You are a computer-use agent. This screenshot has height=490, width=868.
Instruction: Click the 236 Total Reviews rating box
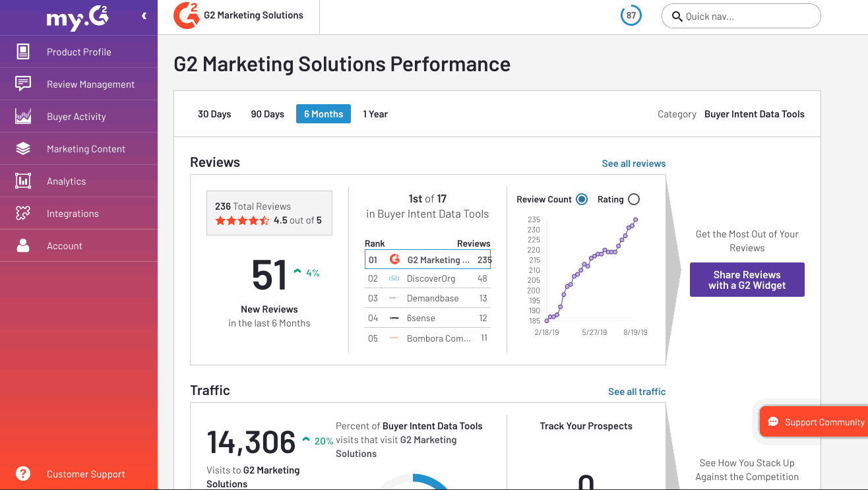[269, 213]
